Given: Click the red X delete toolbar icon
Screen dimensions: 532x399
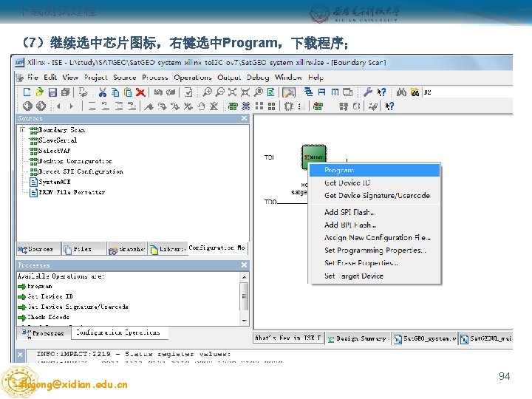Looking at the screenshot, I should [x=140, y=92].
